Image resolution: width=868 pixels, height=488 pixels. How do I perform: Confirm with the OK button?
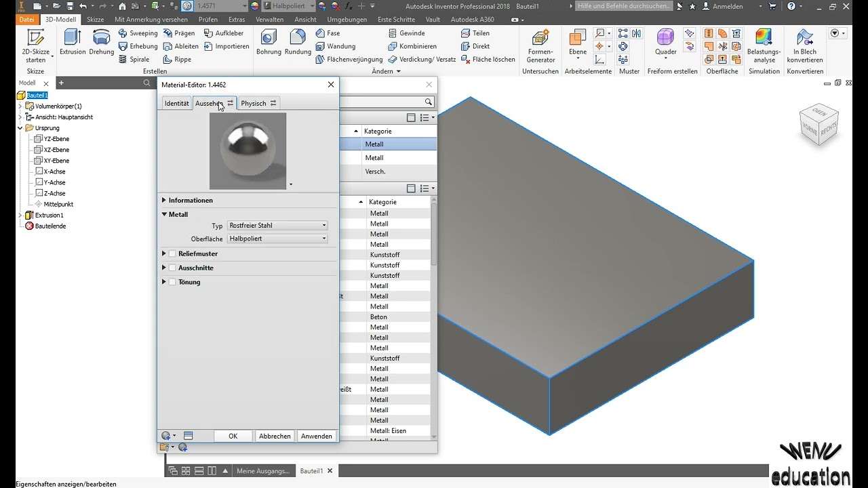[x=233, y=436]
